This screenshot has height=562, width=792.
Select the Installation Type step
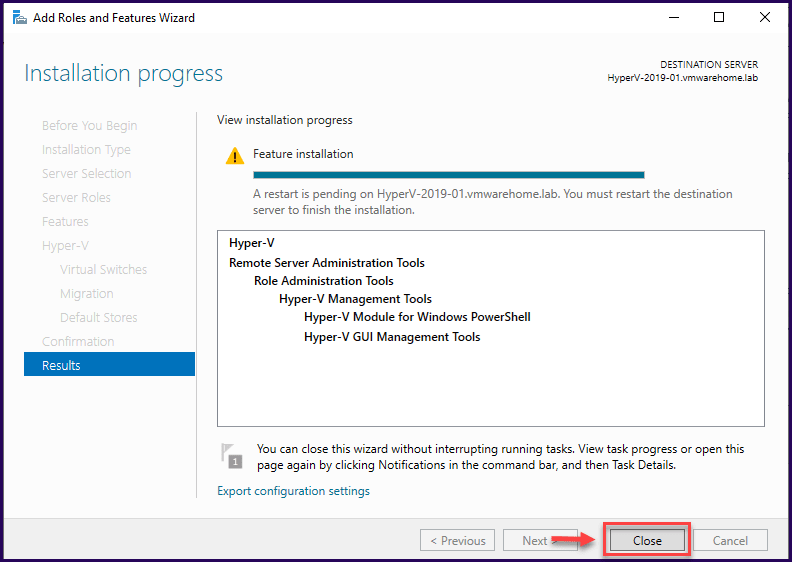point(86,150)
